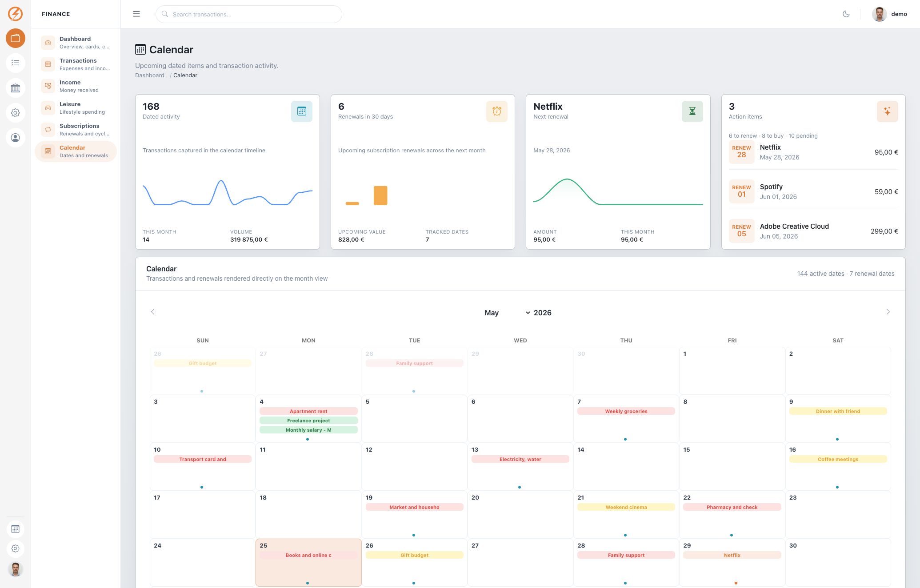
Task: Click faded Gift budget event on April 26
Action: [203, 363]
